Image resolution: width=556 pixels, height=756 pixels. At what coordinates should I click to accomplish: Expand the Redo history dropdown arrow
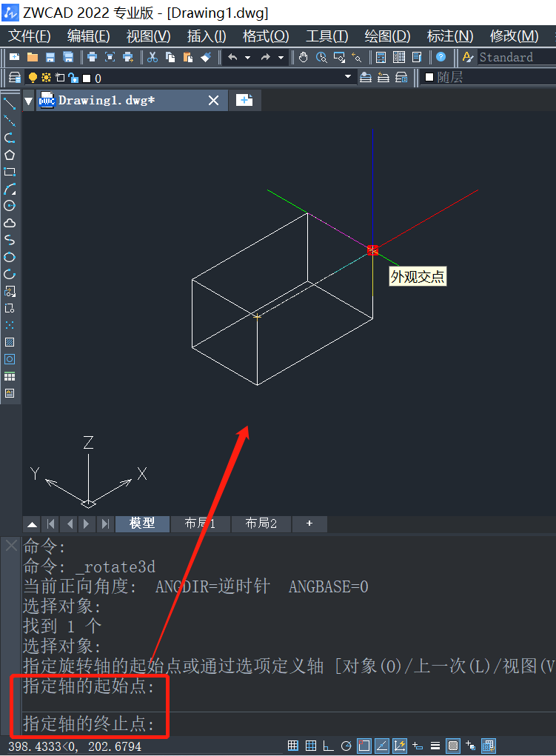tap(281, 57)
